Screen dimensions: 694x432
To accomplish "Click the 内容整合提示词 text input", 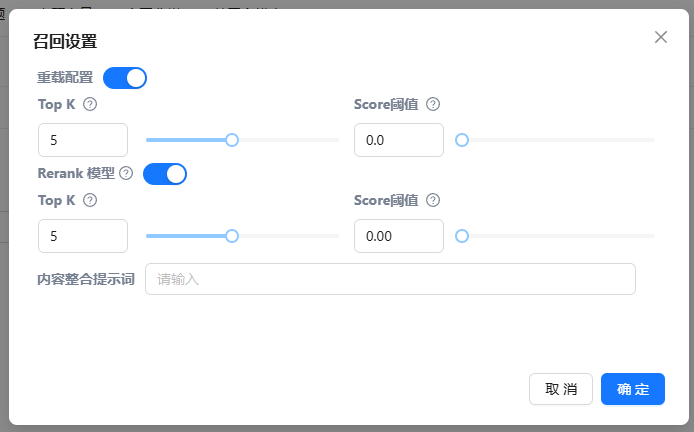I will pyautogui.click(x=390, y=279).
